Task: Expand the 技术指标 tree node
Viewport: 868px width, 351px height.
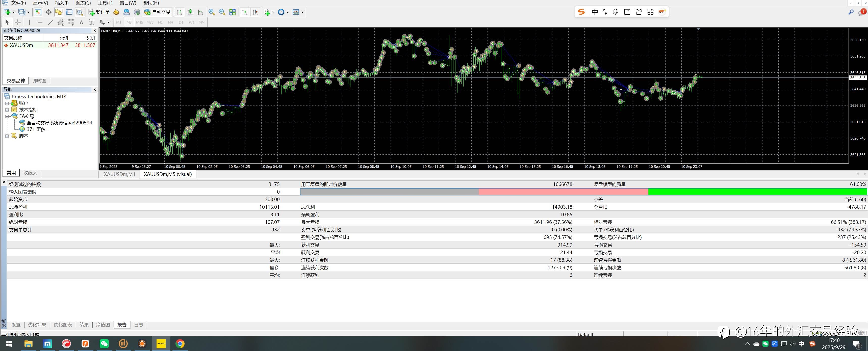Action: (x=7, y=110)
